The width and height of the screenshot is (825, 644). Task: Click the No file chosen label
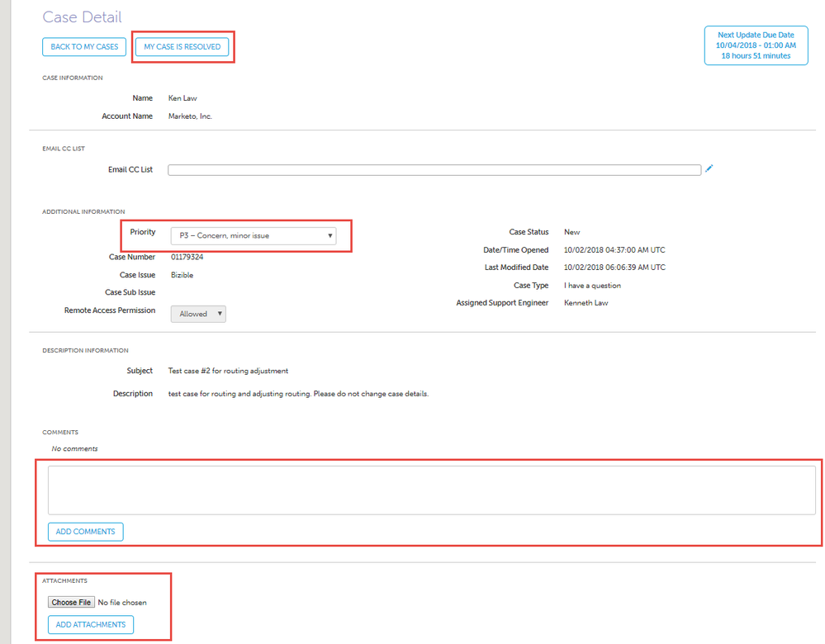pyautogui.click(x=122, y=603)
